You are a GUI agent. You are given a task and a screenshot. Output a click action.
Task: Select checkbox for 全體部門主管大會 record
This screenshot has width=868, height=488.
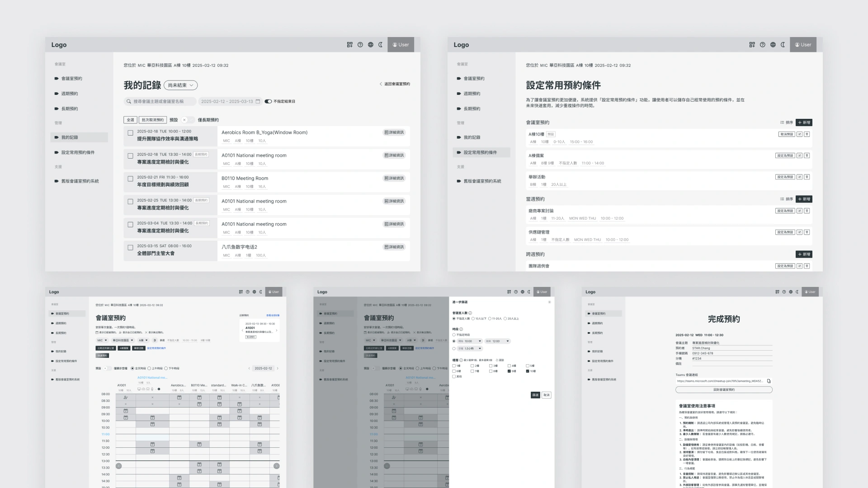click(130, 248)
